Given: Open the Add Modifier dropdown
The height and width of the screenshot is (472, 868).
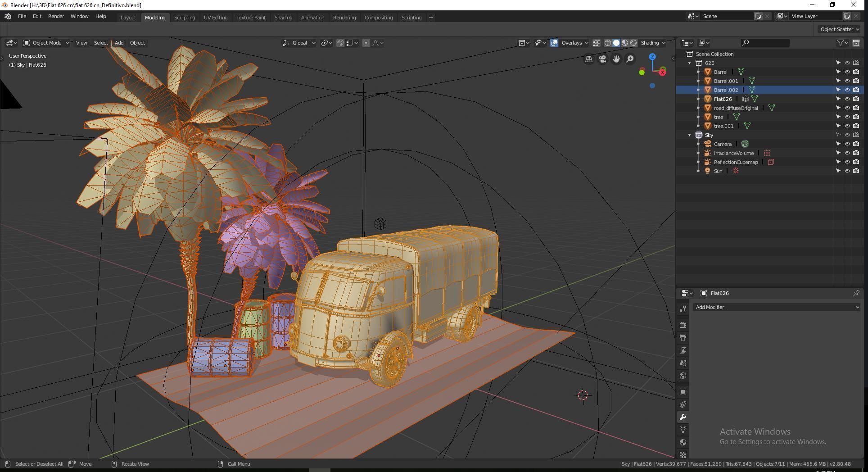Looking at the screenshot, I should [777, 307].
